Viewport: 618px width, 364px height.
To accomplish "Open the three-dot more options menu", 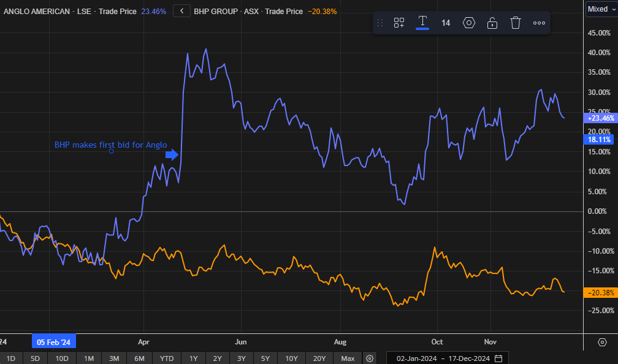I will click(539, 23).
